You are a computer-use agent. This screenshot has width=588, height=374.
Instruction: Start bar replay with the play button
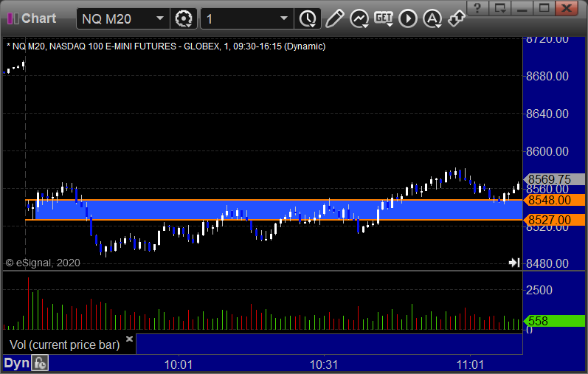pyautogui.click(x=408, y=18)
